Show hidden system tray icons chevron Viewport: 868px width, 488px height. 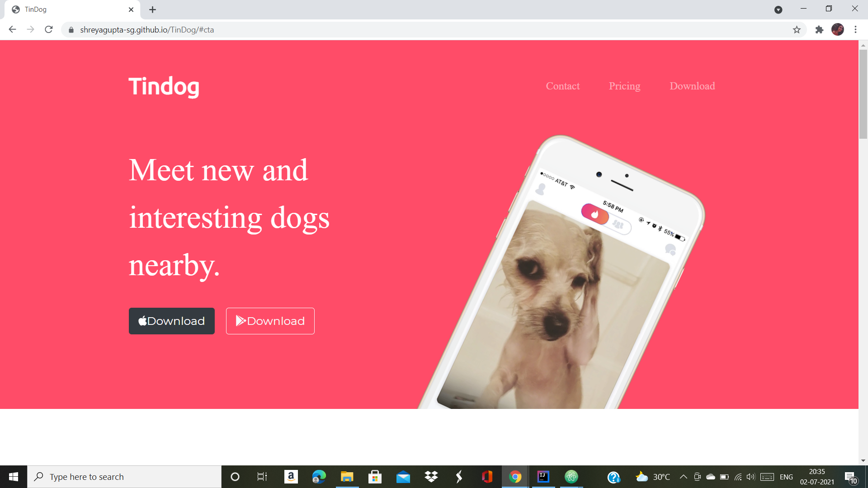[684, 477]
